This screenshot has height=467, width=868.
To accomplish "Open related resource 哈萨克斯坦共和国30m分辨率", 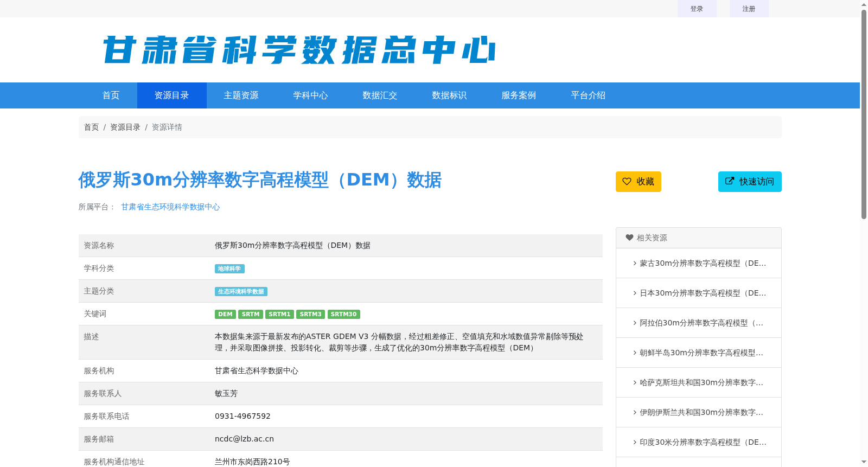I will (x=701, y=382).
